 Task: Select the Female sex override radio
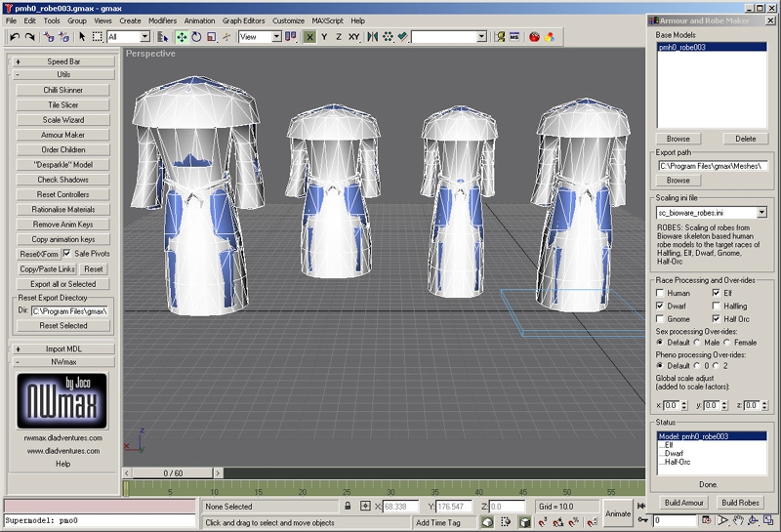[727, 343]
